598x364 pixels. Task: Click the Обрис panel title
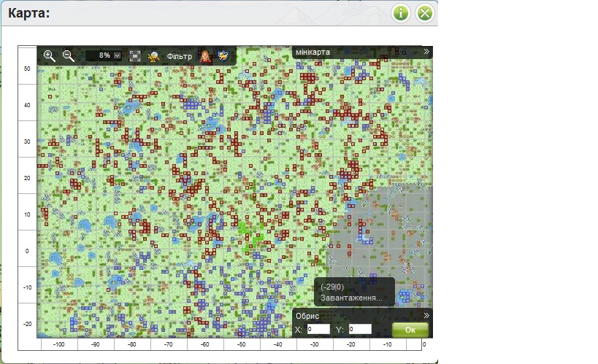click(x=307, y=316)
